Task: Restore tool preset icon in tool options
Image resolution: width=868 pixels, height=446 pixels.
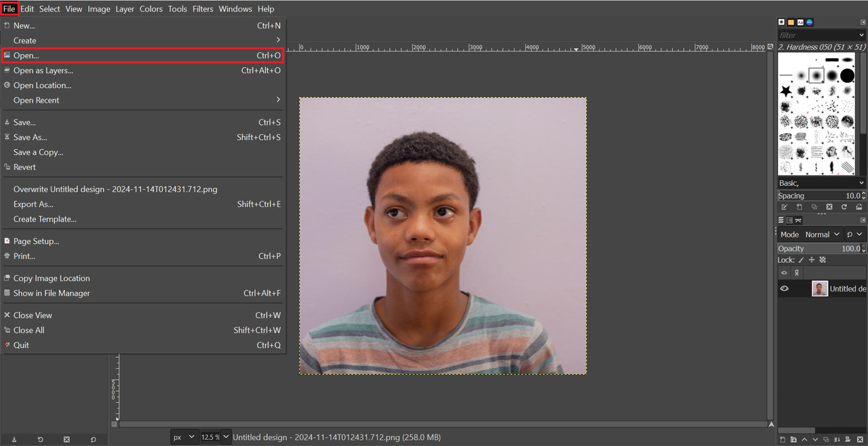Action: (40, 440)
